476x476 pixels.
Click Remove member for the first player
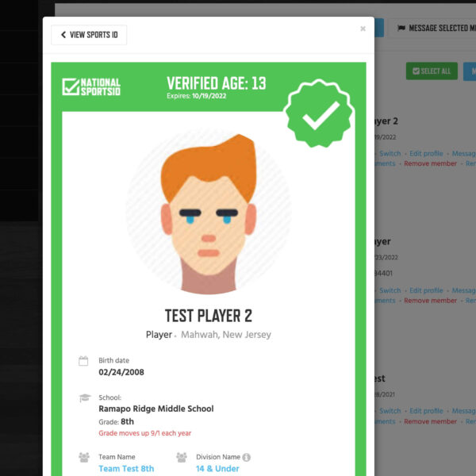pos(430,163)
